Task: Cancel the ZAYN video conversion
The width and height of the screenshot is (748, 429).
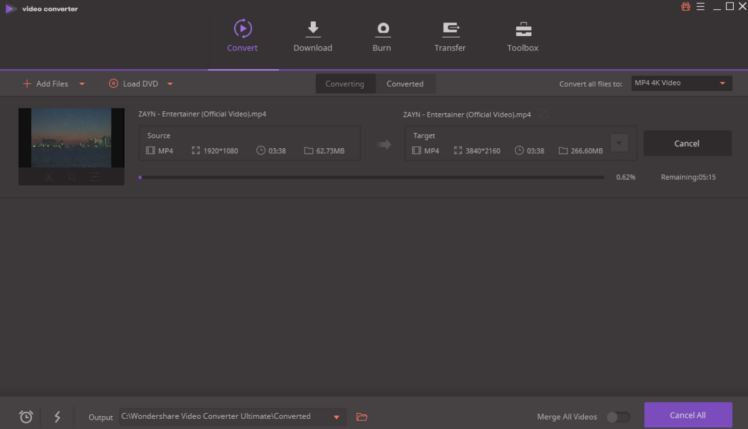Action: coord(687,143)
